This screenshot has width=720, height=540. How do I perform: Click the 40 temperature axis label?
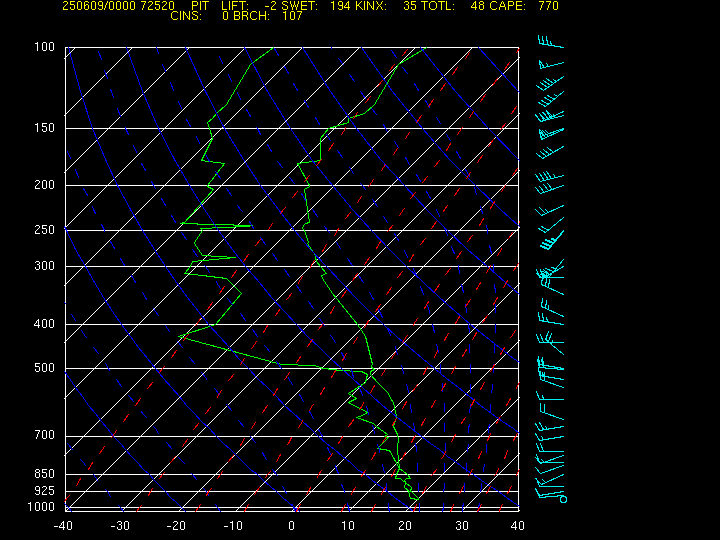(518, 526)
